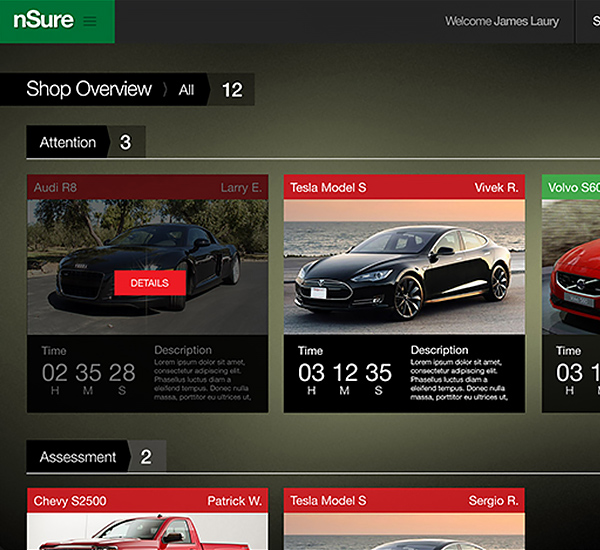Open the red Volvo car photo
Viewport: 600px width, 550px height.
click(x=571, y=267)
